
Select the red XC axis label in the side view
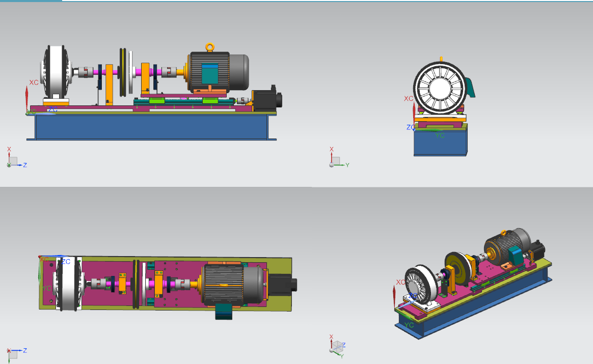pyautogui.click(x=34, y=82)
